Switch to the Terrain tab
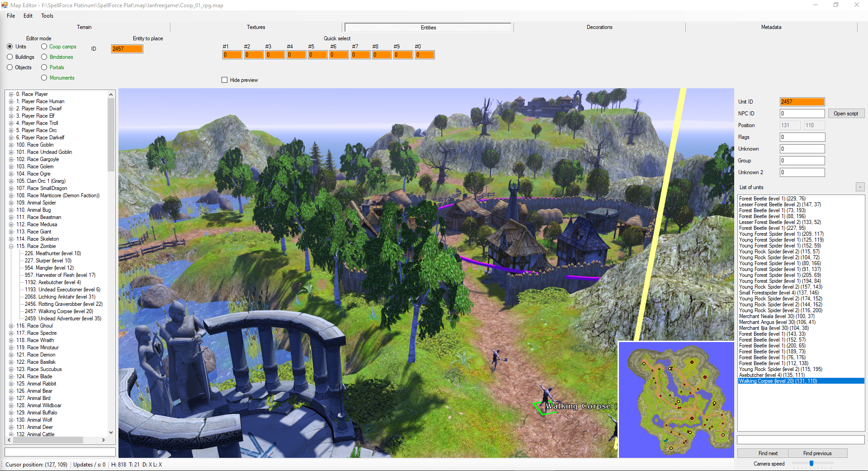This screenshot has height=471, width=868. coord(84,27)
